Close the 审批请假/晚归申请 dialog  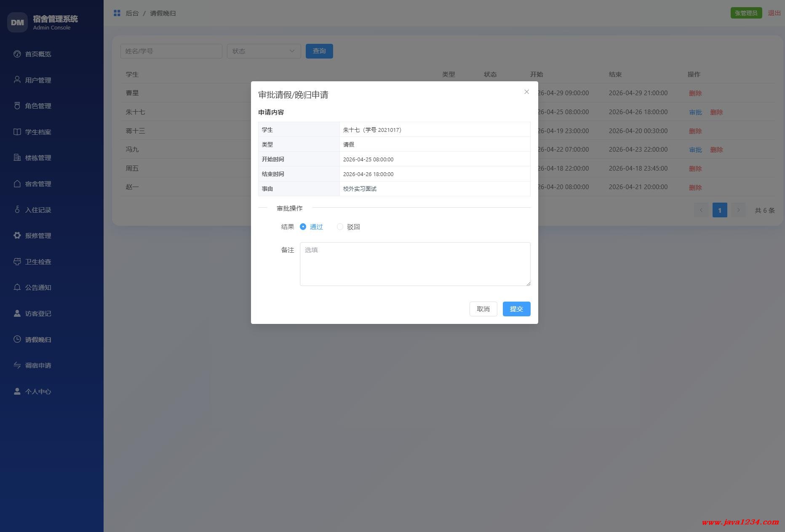tap(526, 92)
